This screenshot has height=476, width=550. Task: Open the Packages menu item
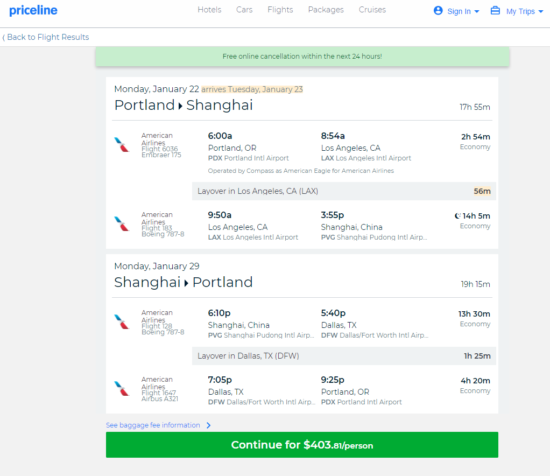tap(326, 10)
